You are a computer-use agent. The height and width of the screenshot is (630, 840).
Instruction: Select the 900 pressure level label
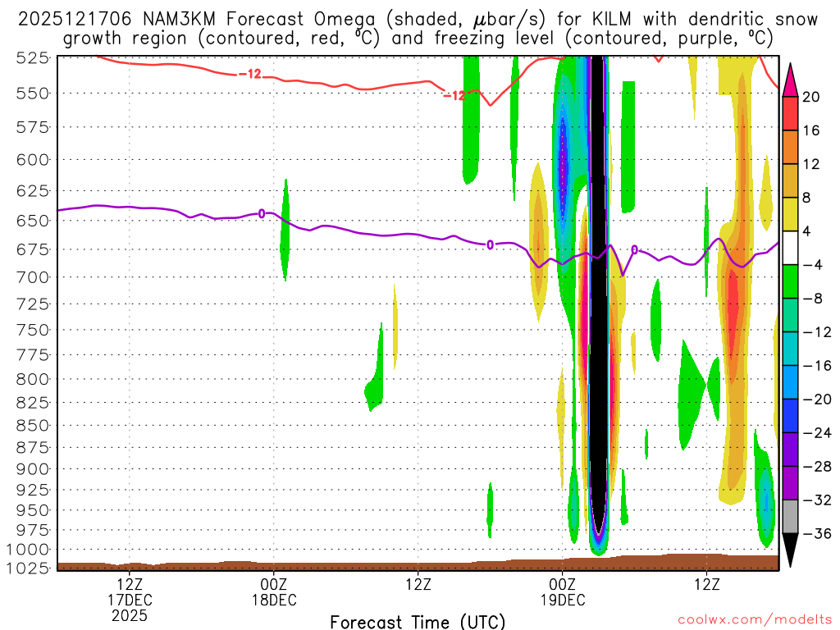tap(33, 469)
